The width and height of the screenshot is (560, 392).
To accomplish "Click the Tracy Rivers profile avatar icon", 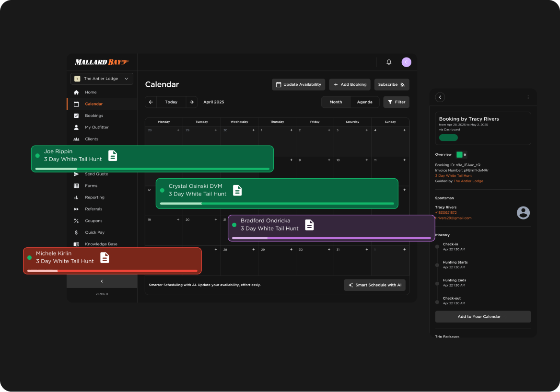I will click(523, 213).
